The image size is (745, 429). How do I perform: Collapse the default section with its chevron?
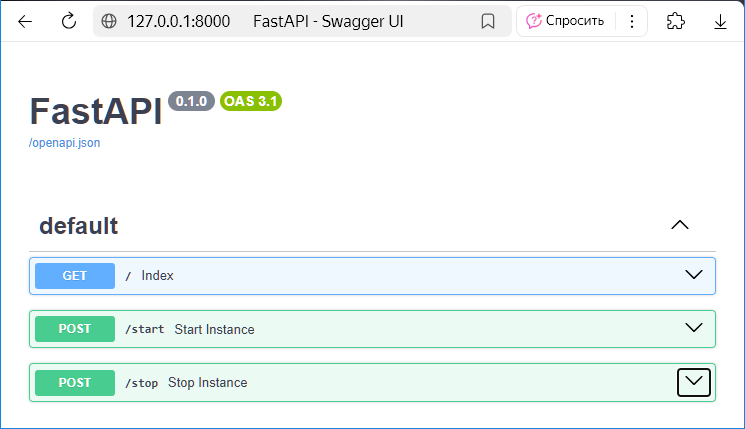tap(680, 225)
